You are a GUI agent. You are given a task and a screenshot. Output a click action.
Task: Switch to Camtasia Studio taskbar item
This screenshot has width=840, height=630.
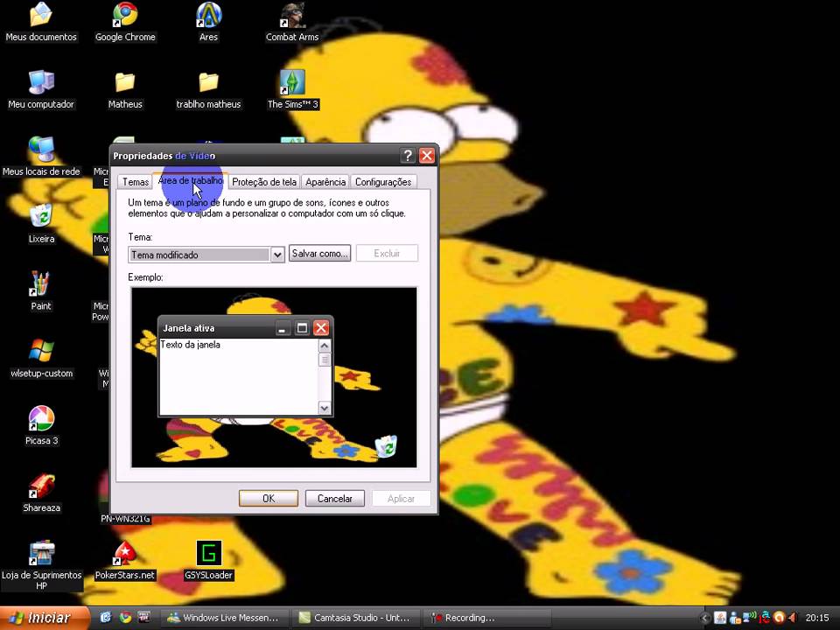[x=356, y=618]
